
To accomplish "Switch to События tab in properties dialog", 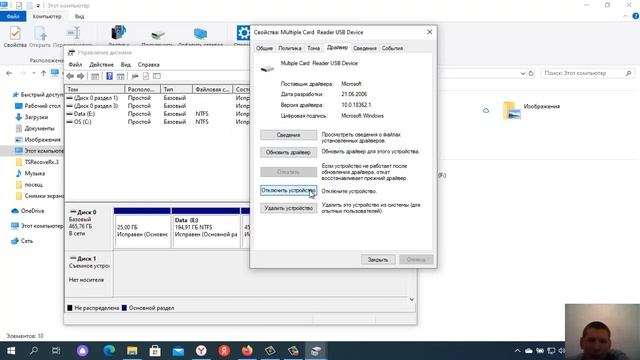I will click(392, 48).
